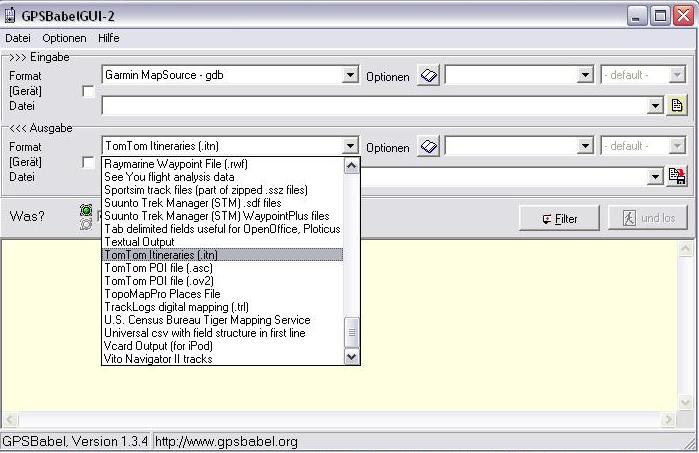
Task: Open the Hilfe menu
Action: click(x=108, y=38)
